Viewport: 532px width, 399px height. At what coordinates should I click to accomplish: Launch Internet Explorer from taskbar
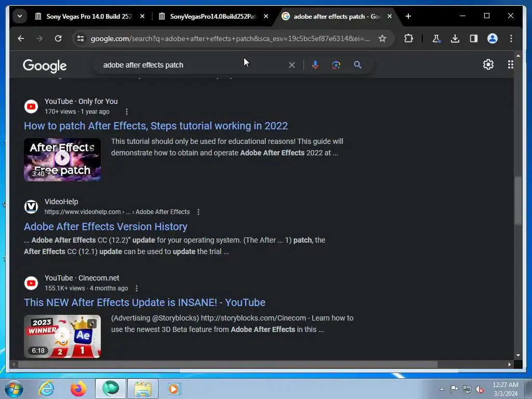pos(46,389)
